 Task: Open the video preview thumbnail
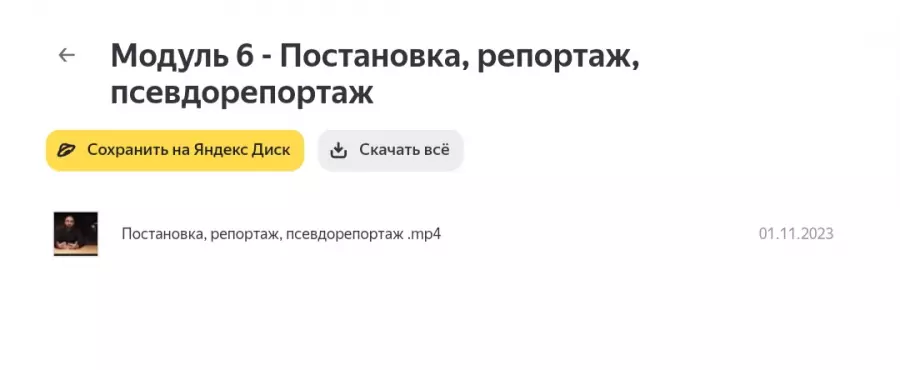(76, 233)
